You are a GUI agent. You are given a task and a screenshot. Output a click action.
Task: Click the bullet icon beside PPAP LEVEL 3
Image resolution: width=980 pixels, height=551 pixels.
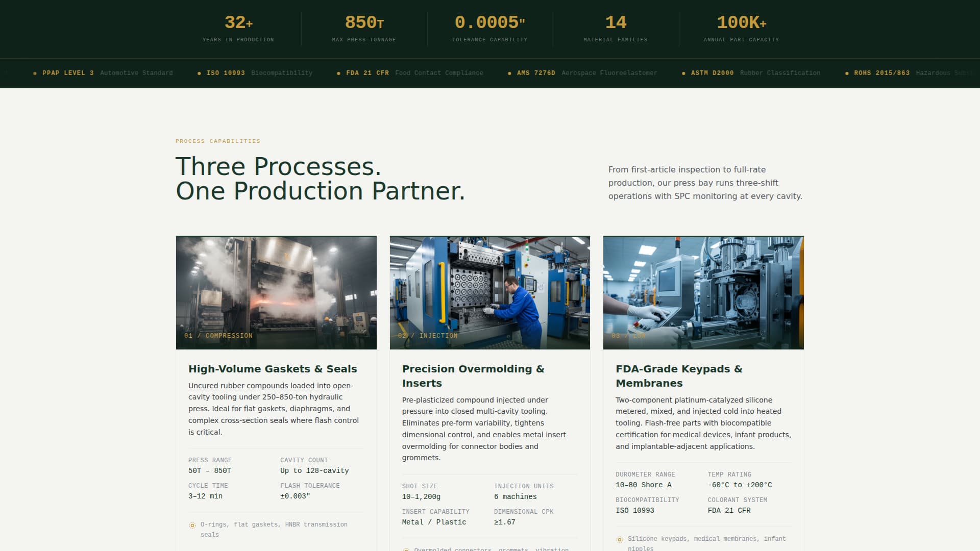click(35, 73)
